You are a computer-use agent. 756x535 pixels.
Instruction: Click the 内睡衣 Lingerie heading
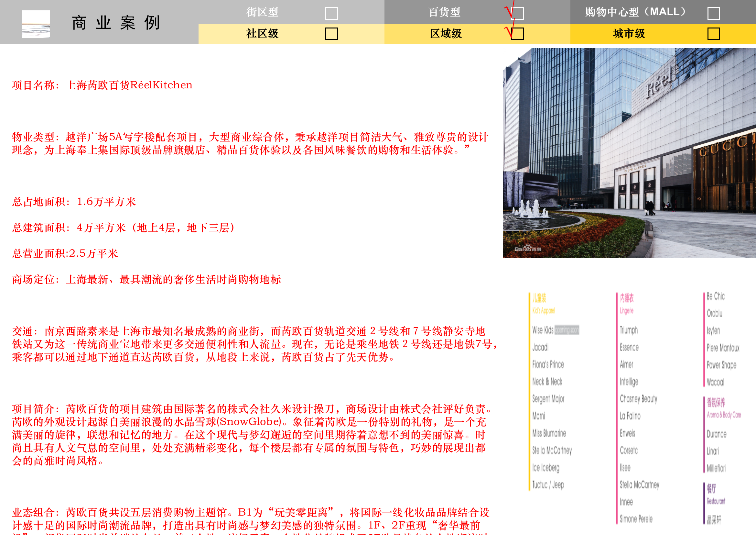(x=627, y=304)
